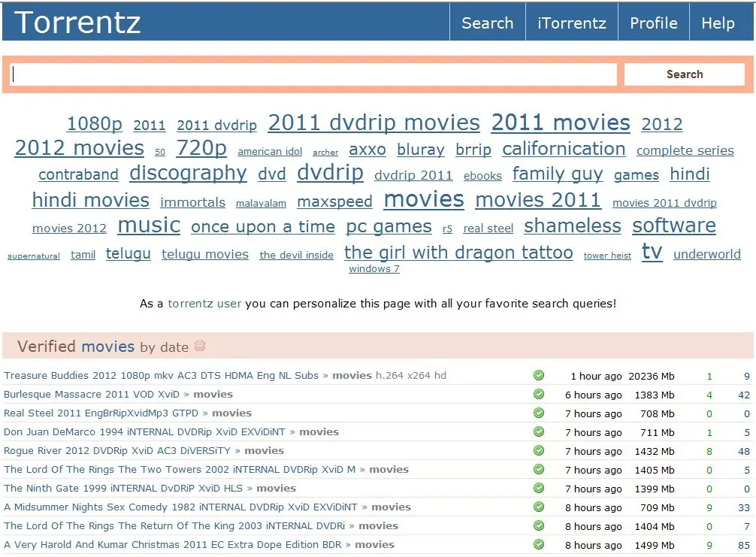
Task: Choose the 'malayalam' tag
Action: tap(262, 204)
